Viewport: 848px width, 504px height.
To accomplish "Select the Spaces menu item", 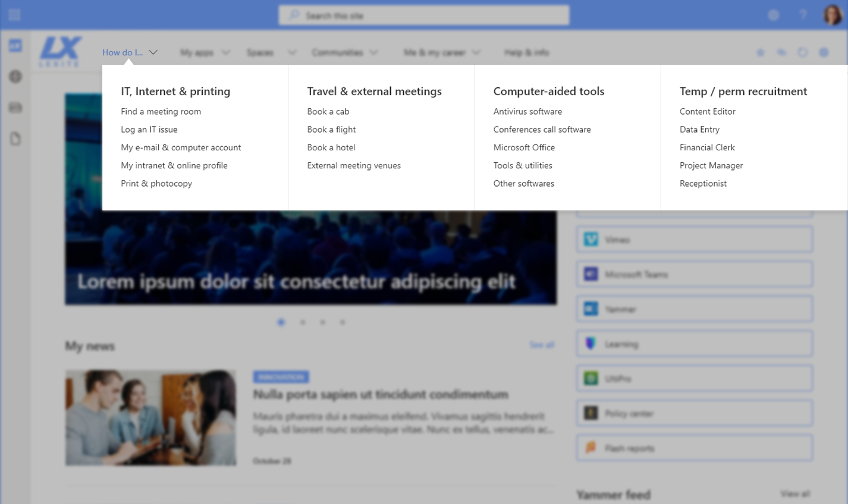I will (x=260, y=52).
